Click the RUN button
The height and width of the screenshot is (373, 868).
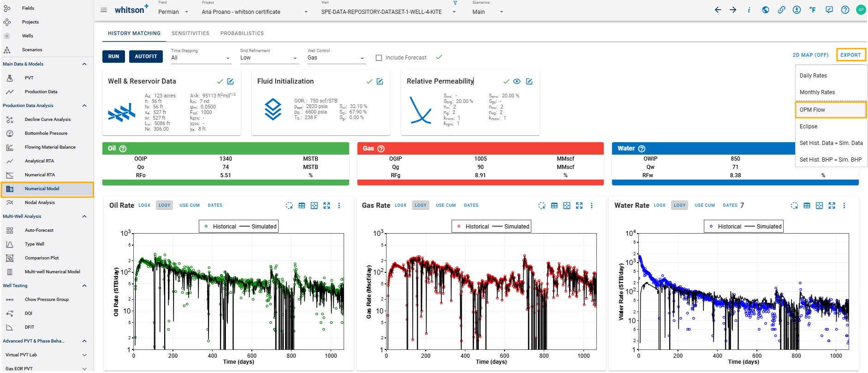pos(114,56)
